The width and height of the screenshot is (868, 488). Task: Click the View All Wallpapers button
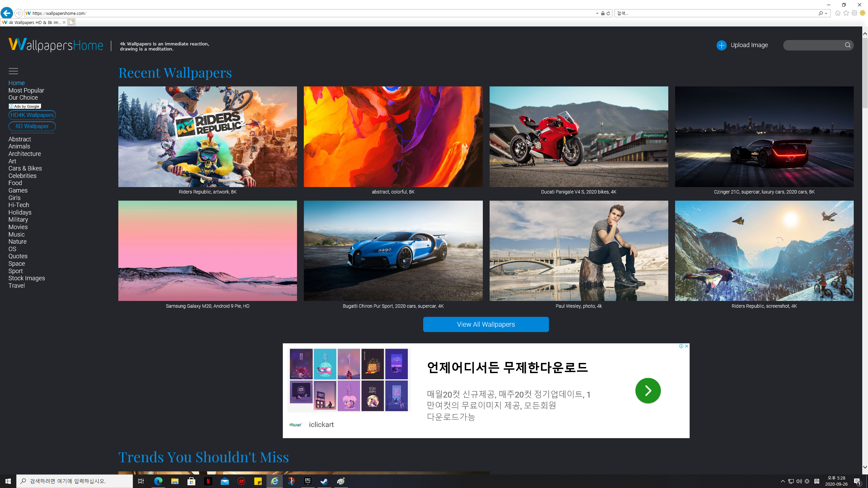click(x=486, y=324)
